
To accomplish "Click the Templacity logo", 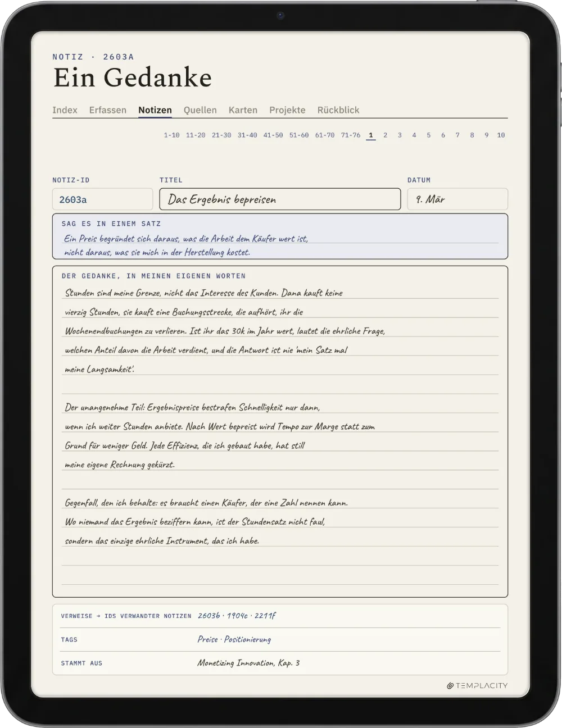I will [477, 685].
